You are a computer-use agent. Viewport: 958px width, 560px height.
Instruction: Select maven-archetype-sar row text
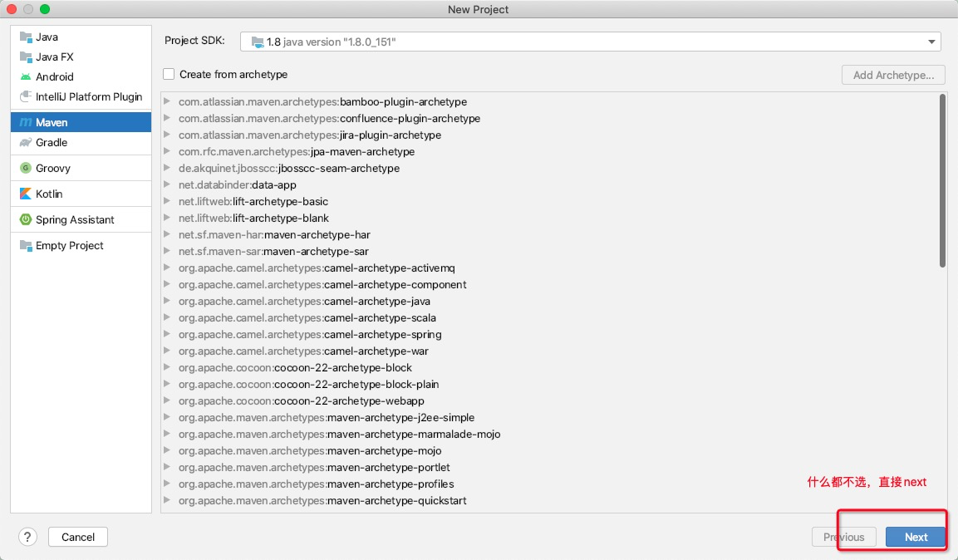[273, 251]
